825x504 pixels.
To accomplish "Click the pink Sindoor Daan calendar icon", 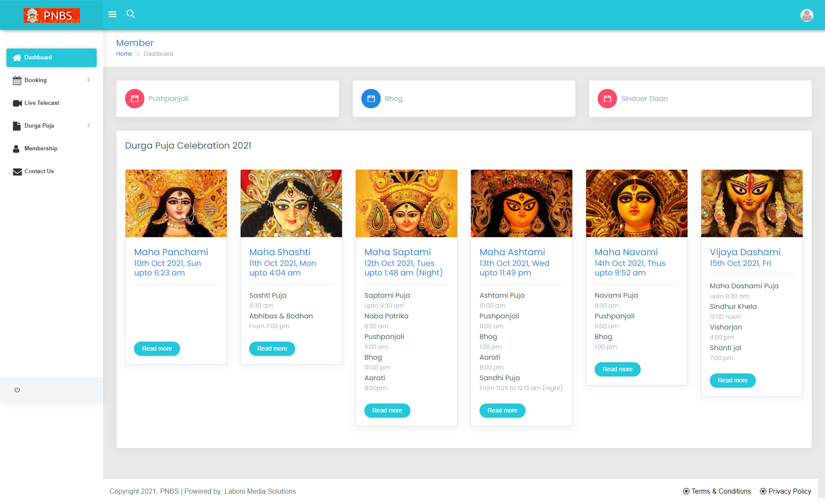I will pos(607,99).
